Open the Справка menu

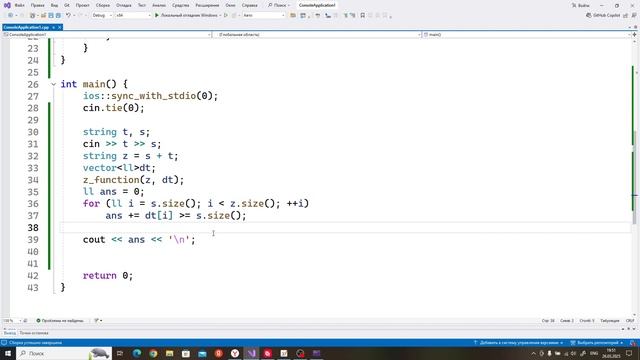click(x=249, y=5)
